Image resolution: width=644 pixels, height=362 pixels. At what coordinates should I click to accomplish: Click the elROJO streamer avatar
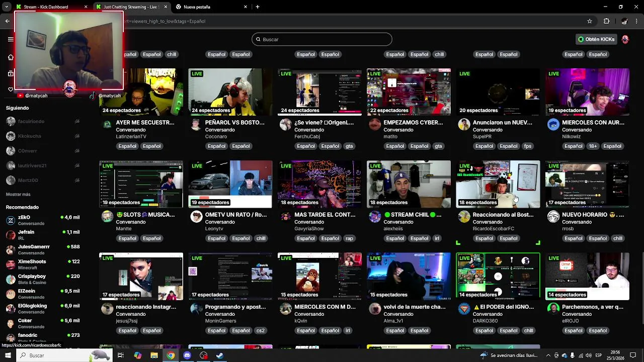(x=553, y=309)
